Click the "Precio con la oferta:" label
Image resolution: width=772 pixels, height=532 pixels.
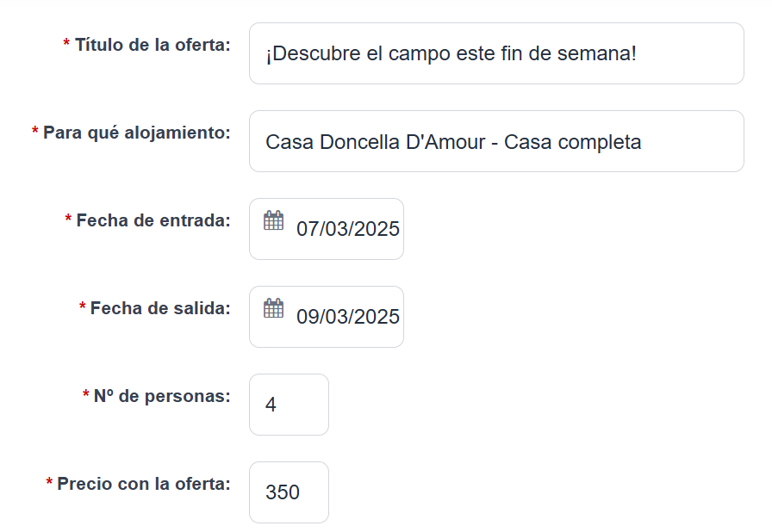(144, 484)
